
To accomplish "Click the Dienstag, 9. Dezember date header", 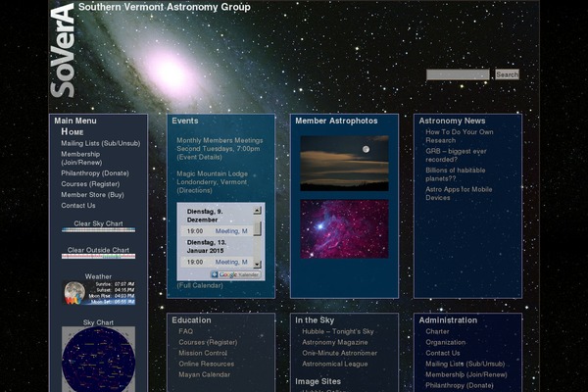I will coord(205,216).
